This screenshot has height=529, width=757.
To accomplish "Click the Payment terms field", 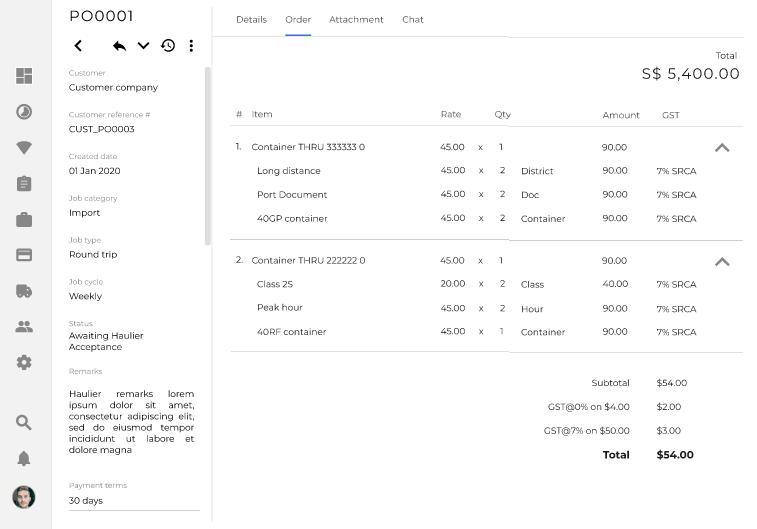I will click(134, 500).
